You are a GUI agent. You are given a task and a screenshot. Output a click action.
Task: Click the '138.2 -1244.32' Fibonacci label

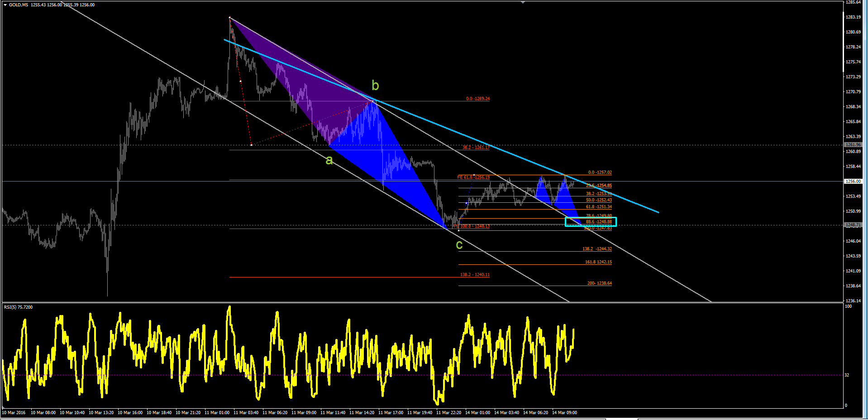(597, 249)
